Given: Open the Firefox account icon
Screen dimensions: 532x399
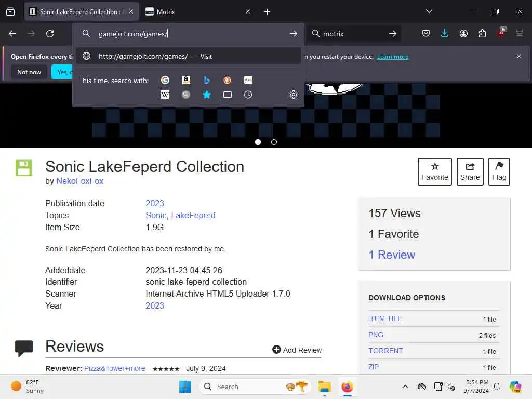Looking at the screenshot, I should point(463,34).
